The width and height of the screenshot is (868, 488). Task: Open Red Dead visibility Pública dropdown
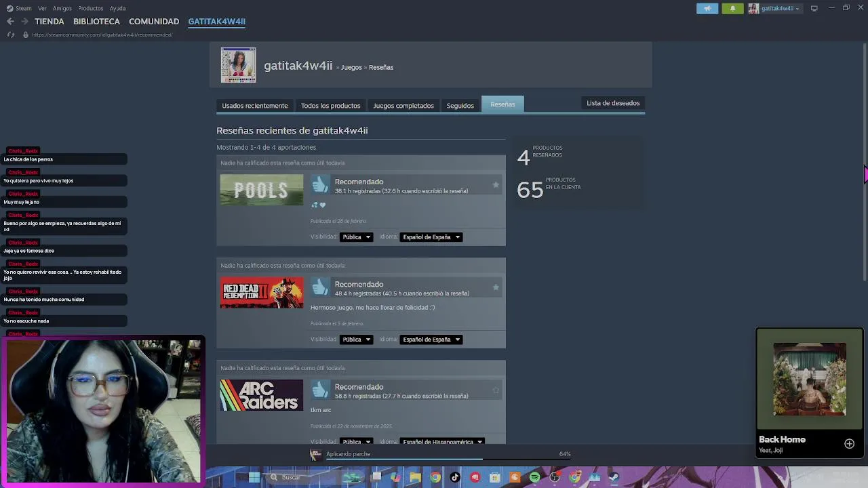click(356, 340)
